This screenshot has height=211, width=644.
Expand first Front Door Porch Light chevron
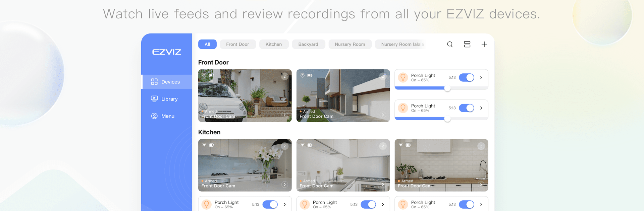481,78
